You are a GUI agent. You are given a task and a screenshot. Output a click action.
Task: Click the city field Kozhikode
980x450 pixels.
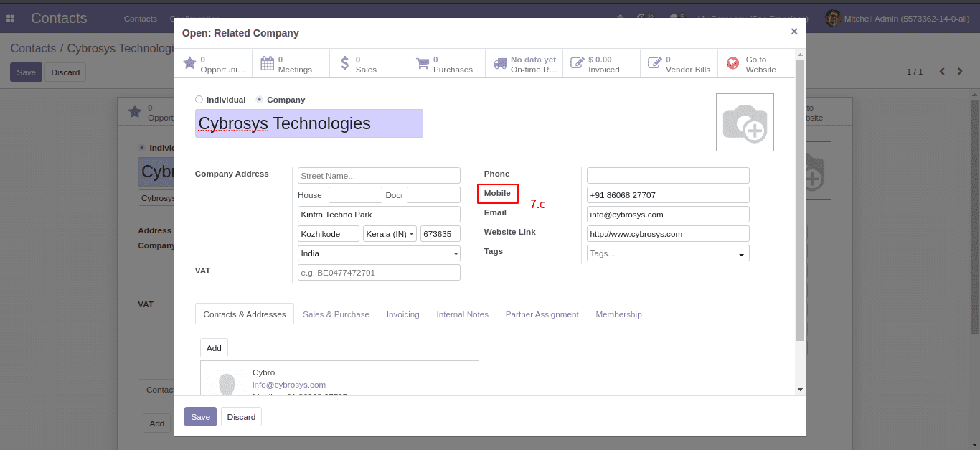[x=329, y=234]
